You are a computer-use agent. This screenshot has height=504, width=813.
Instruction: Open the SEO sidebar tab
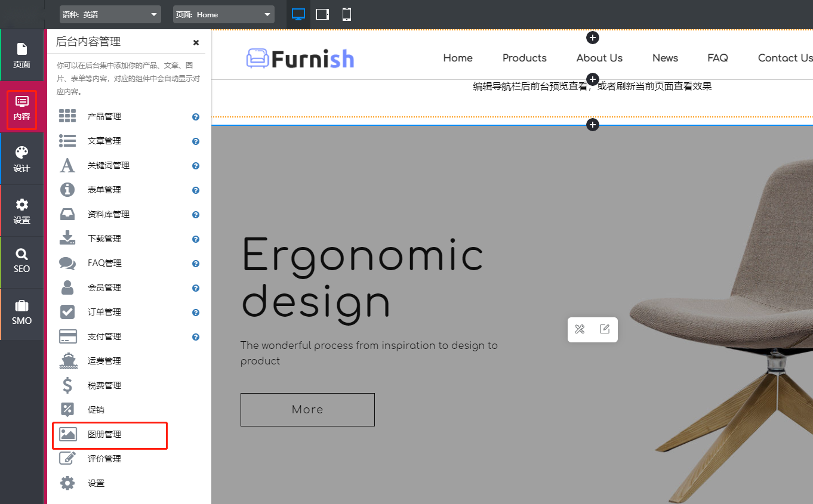click(22, 261)
